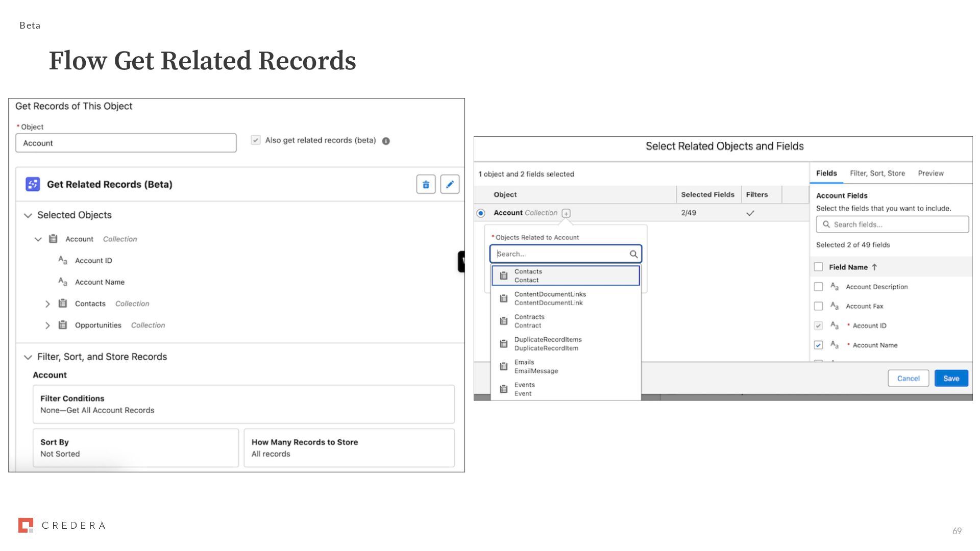Click the magnifier in the related objects search
The image size is (980, 551).
(633, 254)
